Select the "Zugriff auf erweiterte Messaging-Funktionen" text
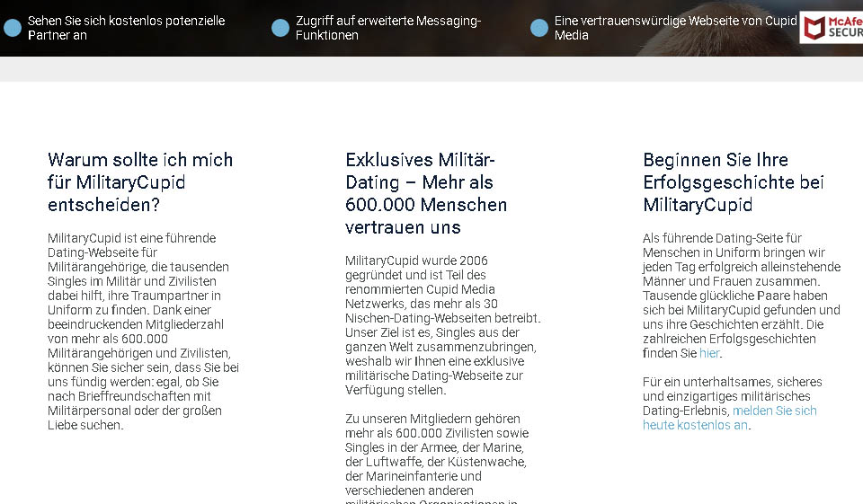This screenshot has height=504, width=863. click(x=388, y=28)
